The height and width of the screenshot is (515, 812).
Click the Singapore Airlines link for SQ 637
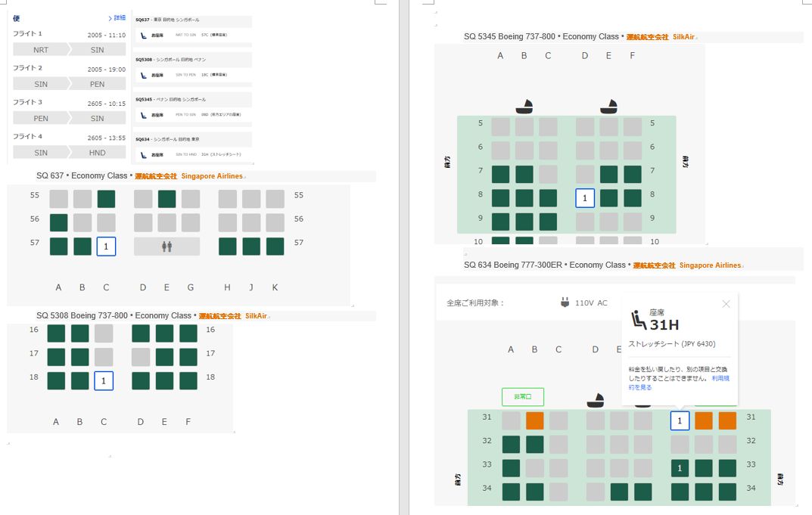pos(212,176)
